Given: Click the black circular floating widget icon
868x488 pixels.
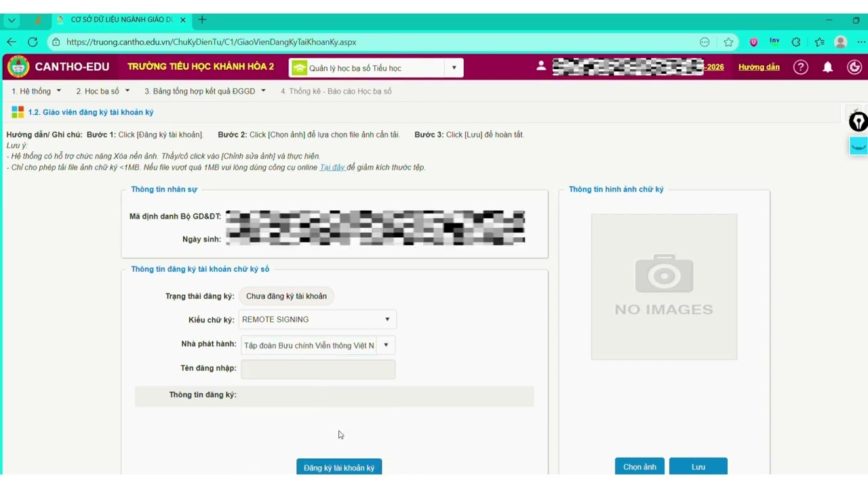Looking at the screenshot, I should point(859,122).
